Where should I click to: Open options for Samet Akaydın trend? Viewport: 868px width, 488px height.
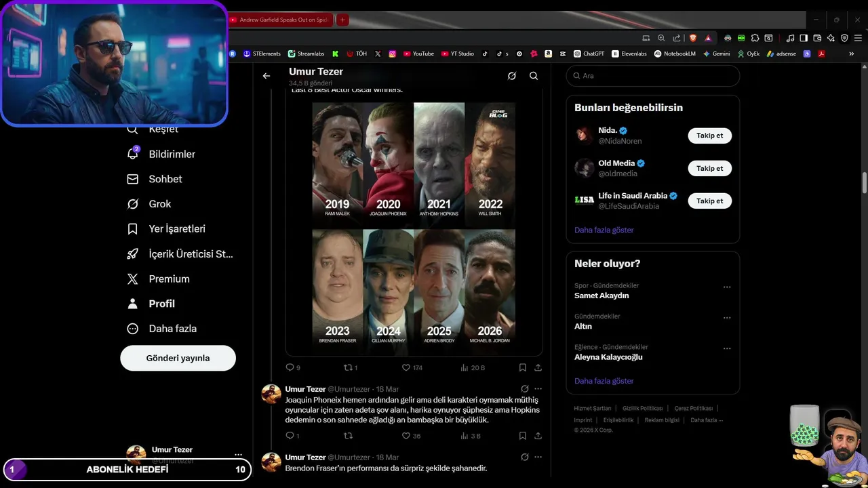pyautogui.click(x=727, y=287)
